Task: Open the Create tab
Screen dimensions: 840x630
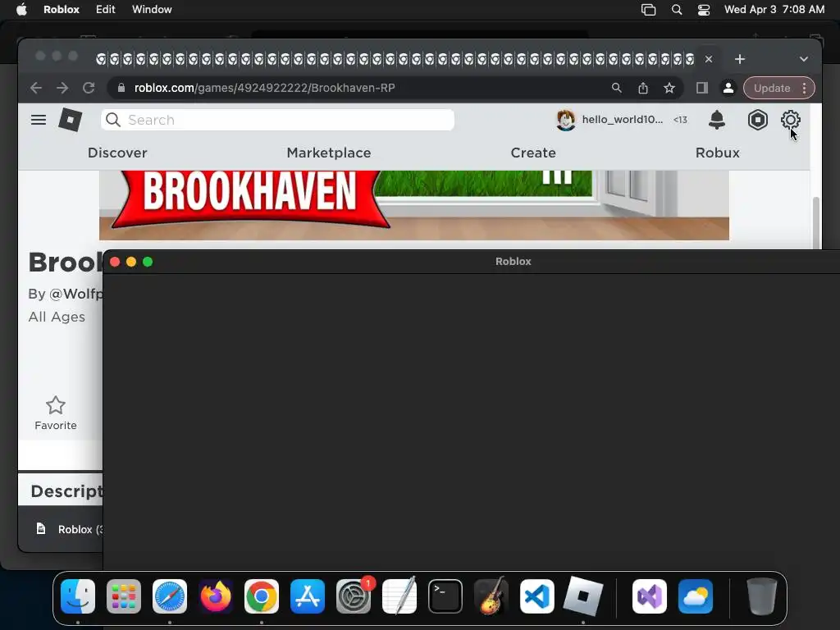Action: click(x=533, y=153)
